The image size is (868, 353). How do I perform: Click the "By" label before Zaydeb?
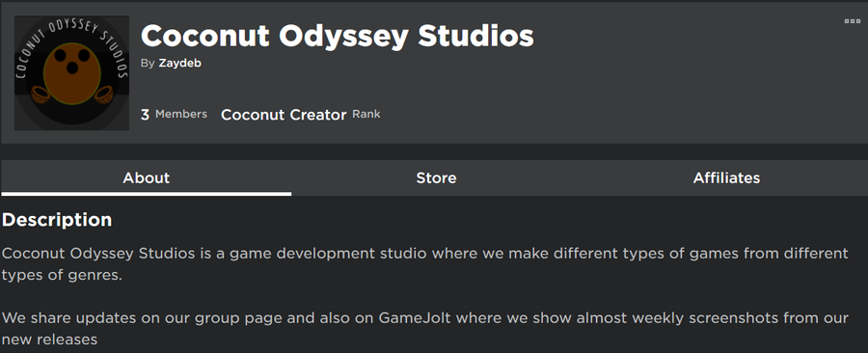click(148, 64)
